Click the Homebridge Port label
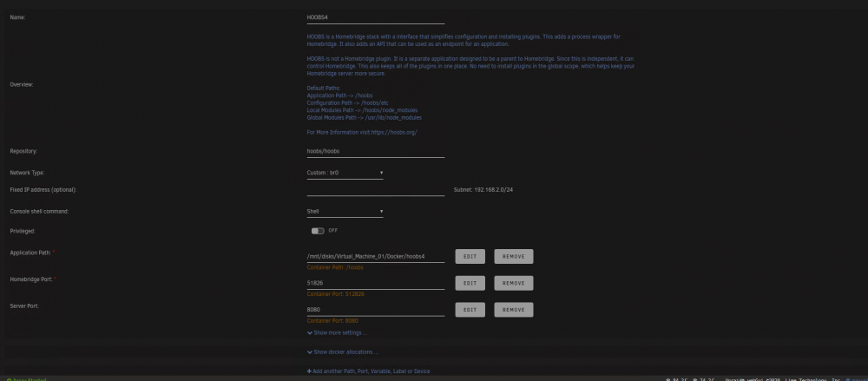The height and width of the screenshot is (381, 868). [31, 279]
